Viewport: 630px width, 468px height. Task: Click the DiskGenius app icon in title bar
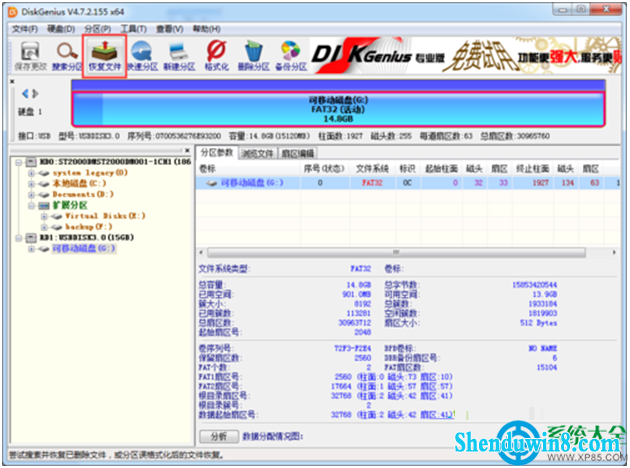12,12
